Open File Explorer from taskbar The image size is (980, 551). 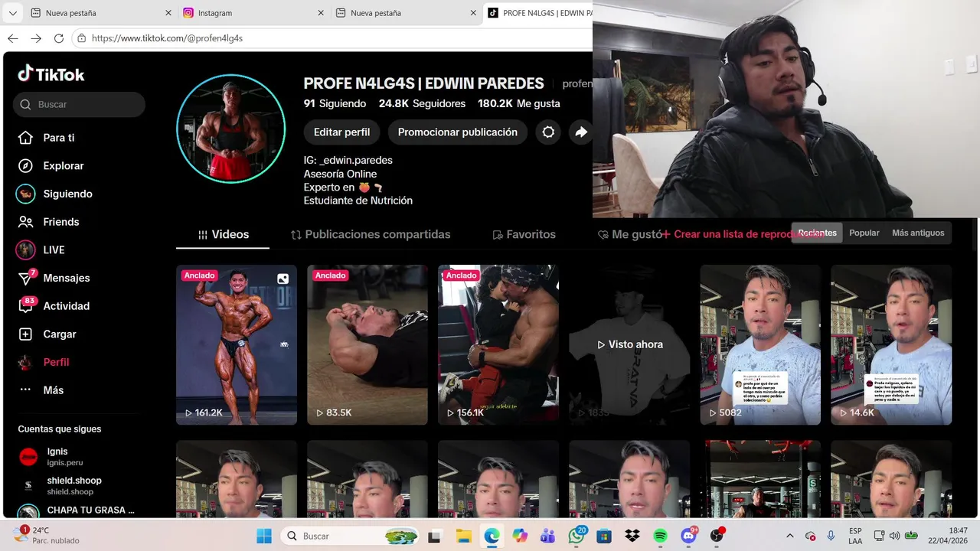463,536
